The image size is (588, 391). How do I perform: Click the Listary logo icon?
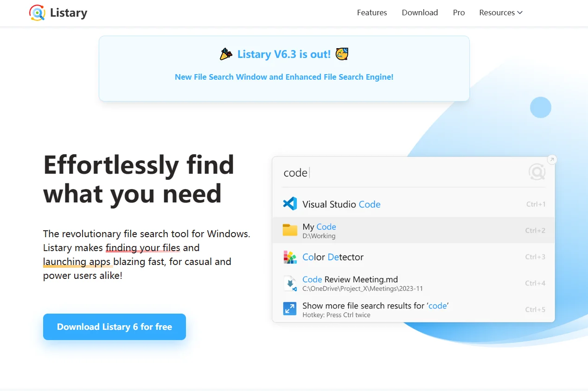click(37, 13)
